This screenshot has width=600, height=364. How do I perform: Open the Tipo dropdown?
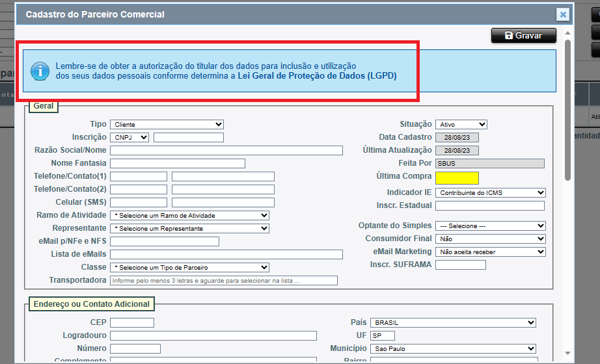[x=167, y=124]
